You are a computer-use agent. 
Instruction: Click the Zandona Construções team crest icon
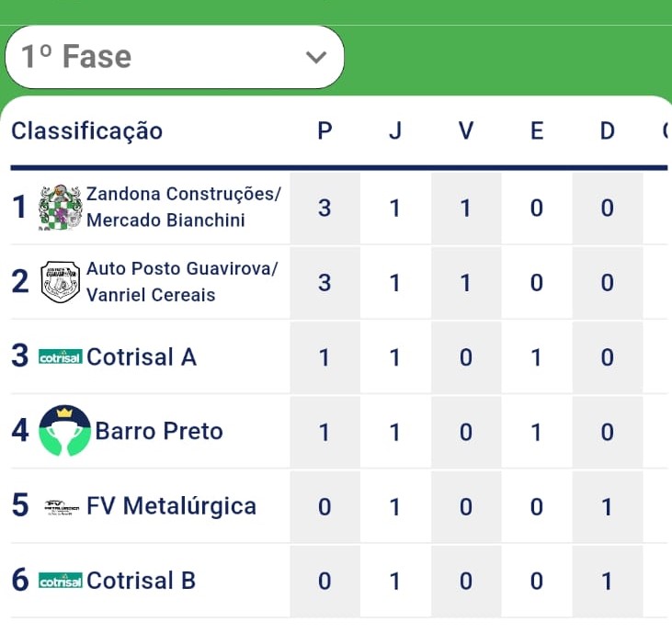pos(61,208)
